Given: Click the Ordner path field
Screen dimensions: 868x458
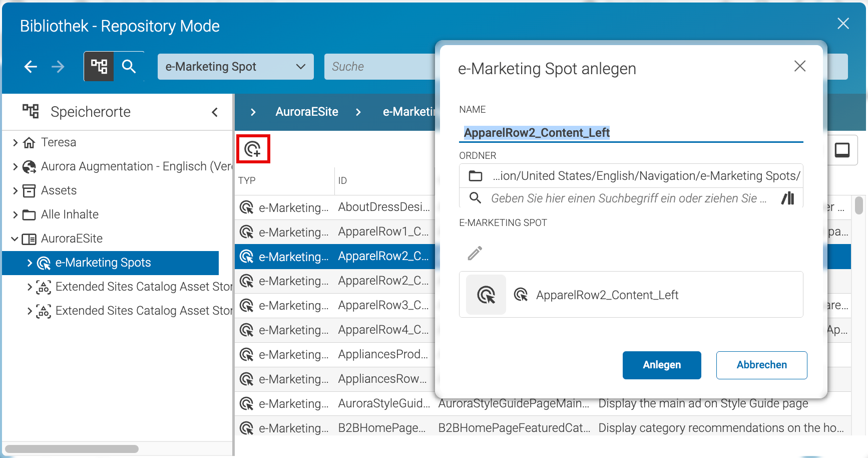Looking at the screenshot, I should point(631,176).
